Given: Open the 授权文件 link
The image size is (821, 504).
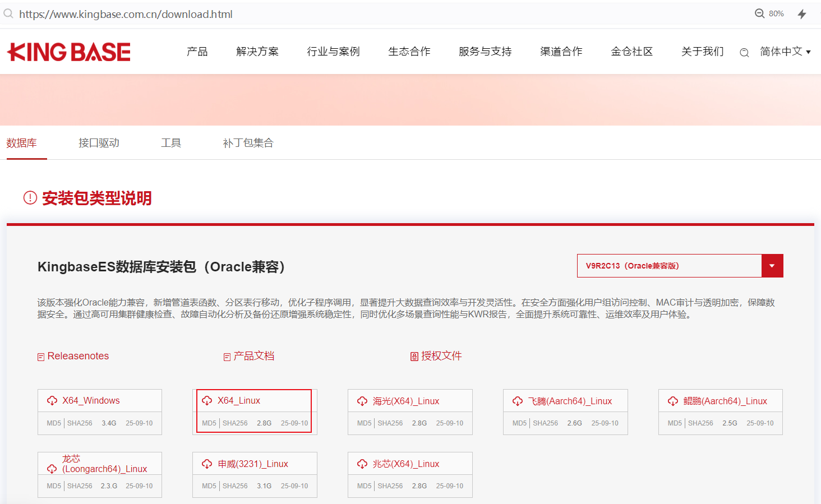Looking at the screenshot, I should [x=441, y=356].
